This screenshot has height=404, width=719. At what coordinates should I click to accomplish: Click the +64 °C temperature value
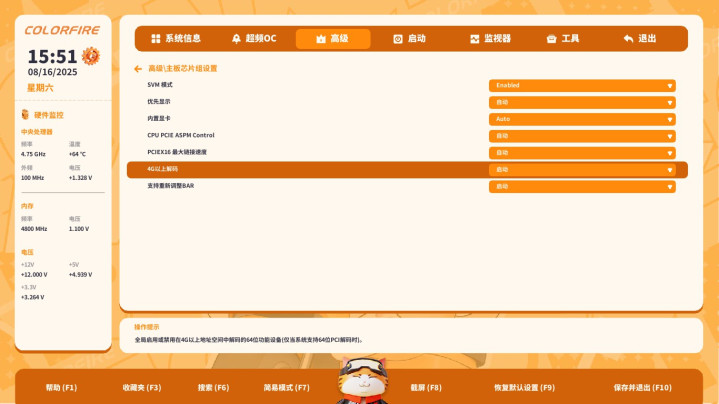point(77,155)
